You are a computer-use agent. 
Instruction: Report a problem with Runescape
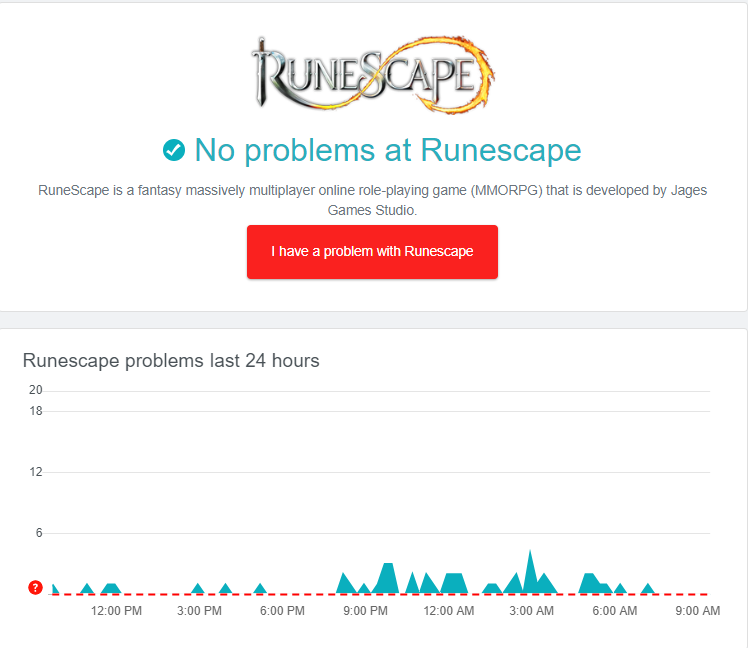372,252
